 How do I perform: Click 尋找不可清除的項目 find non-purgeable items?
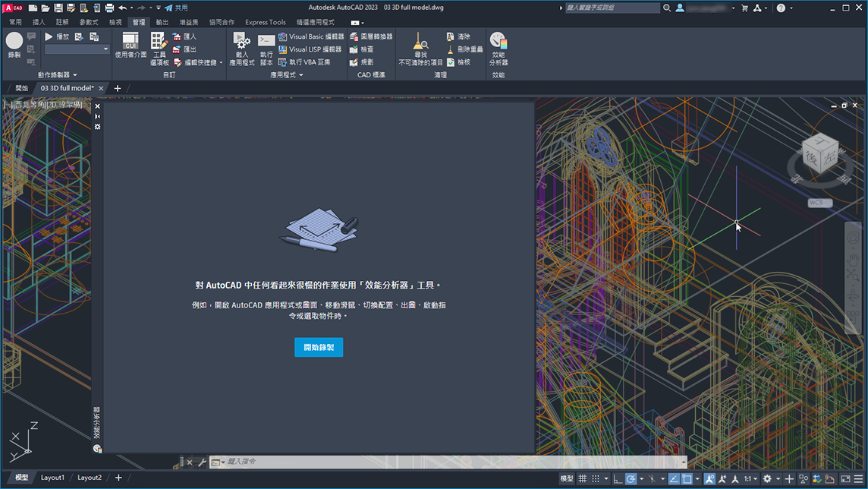pyautogui.click(x=420, y=49)
